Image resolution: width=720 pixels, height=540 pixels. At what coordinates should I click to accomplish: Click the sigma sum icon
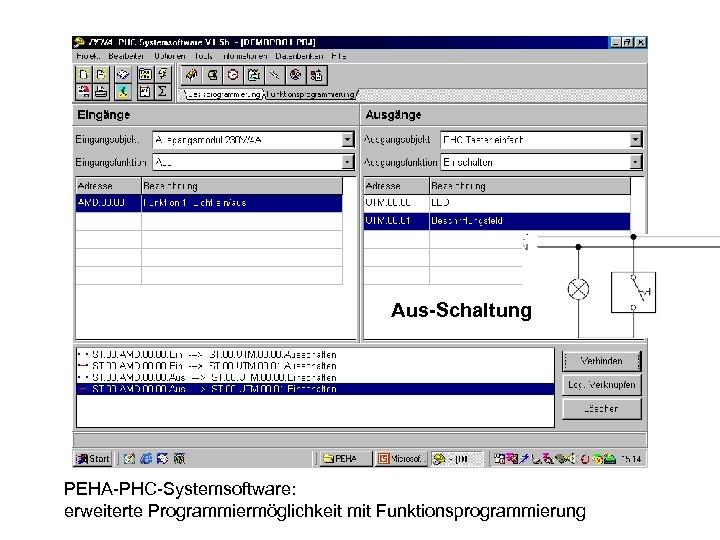[x=163, y=91]
